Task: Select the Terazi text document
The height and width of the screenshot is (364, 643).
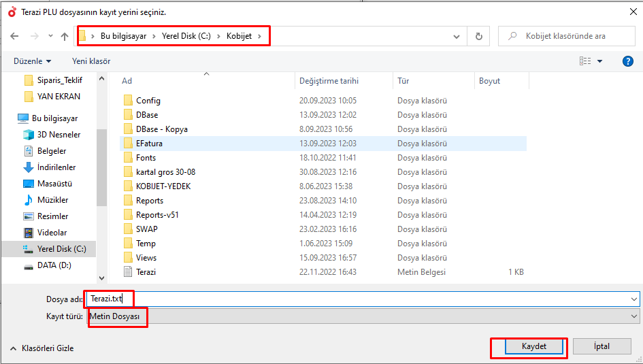Action: pyautogui.click(x=140, y=272)
